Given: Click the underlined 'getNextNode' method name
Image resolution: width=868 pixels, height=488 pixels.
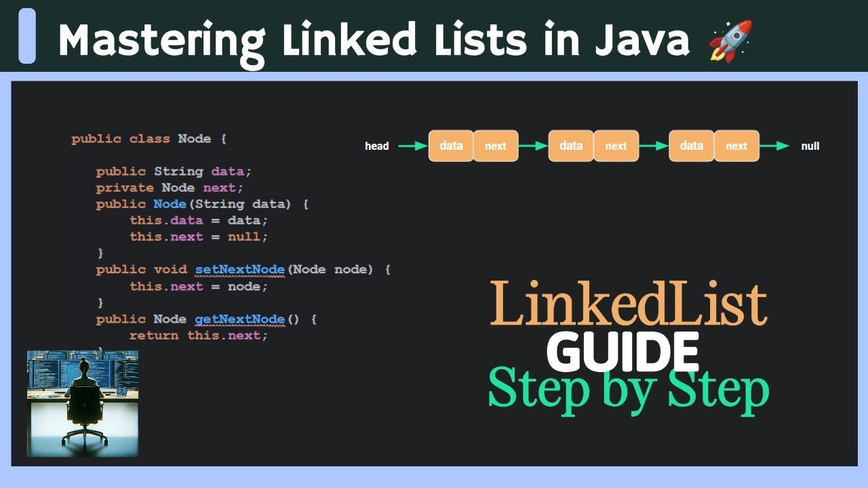Looking at the screenshot, I should pyautogui.click(x=240, y=319).
